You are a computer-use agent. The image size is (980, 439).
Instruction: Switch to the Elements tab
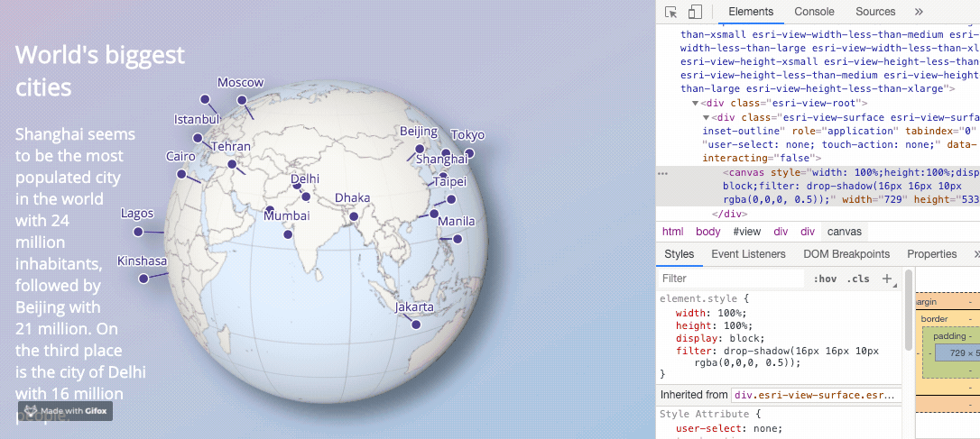[x=751, y=11]
